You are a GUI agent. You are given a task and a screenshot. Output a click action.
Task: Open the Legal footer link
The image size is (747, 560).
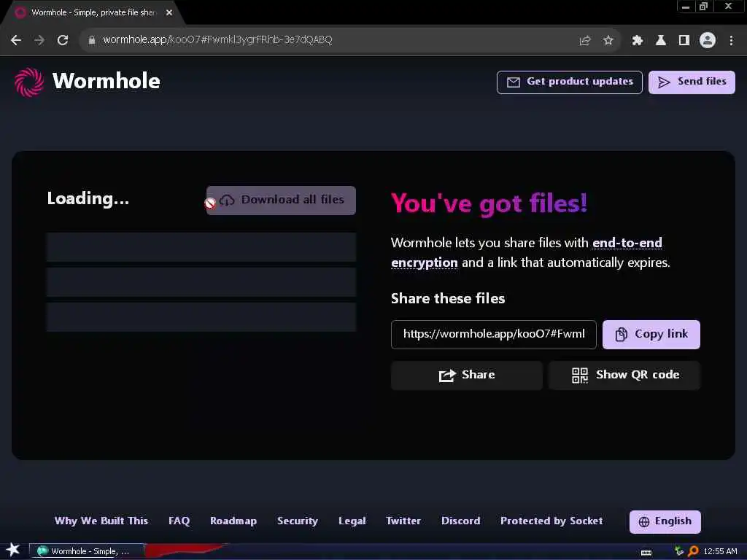coord(352,521)
